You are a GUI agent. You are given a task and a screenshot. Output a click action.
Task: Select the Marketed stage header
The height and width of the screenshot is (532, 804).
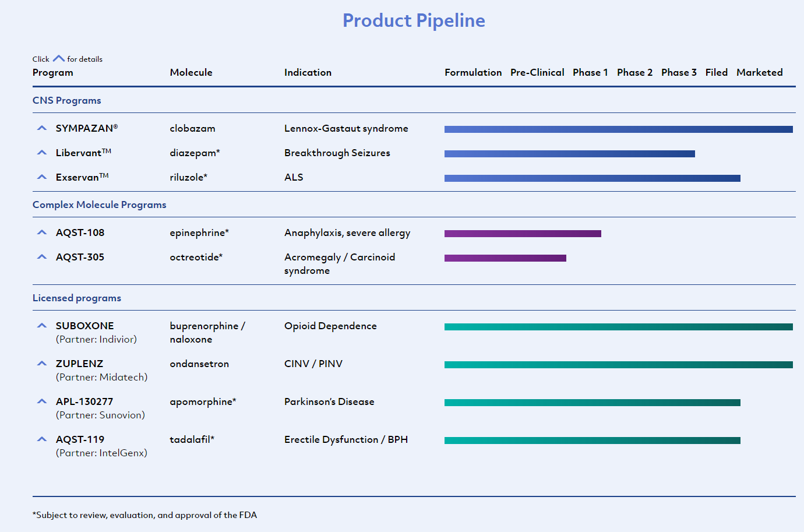click(760, 72)
